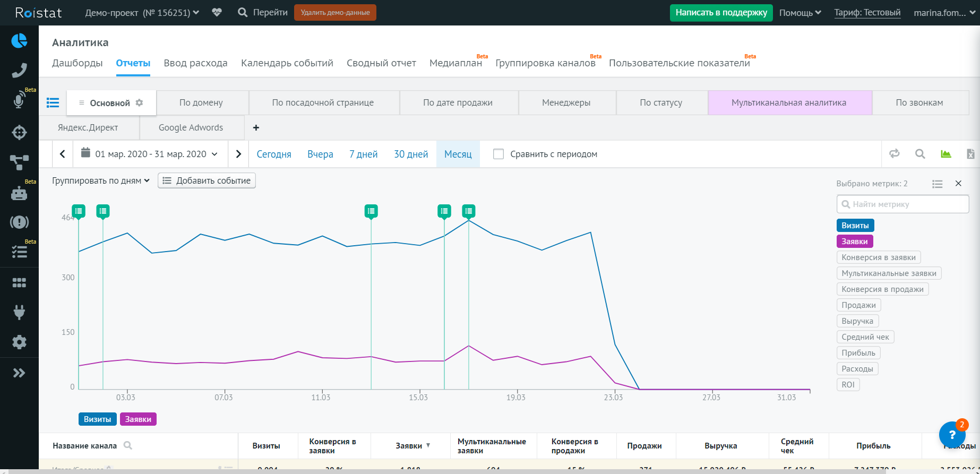Switch to the Дашборды tab

(x=78, y=63)
